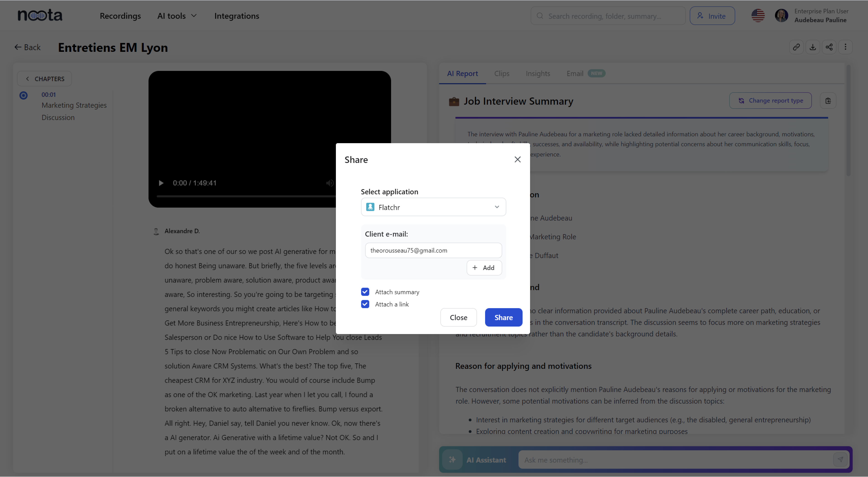Select the 00:01 chapter radio marker
This screenshot has height=477, width=868.
[x=23, y=95]
